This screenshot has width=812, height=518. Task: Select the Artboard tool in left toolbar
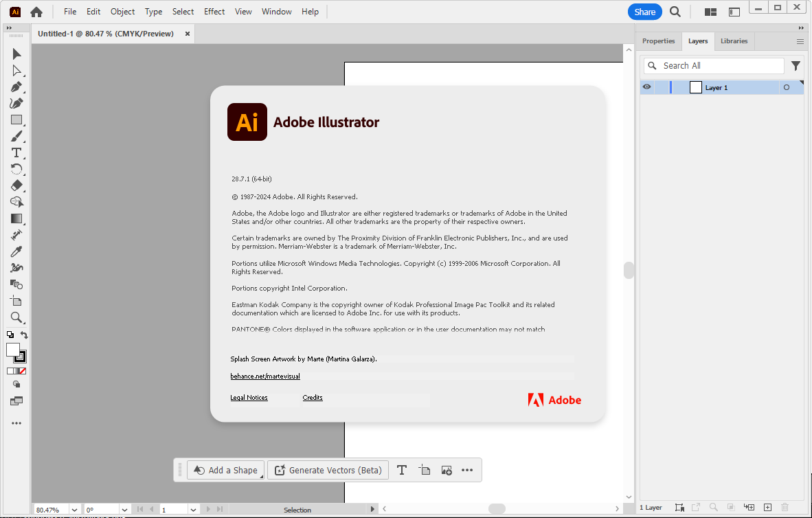(x=16, y=301)
